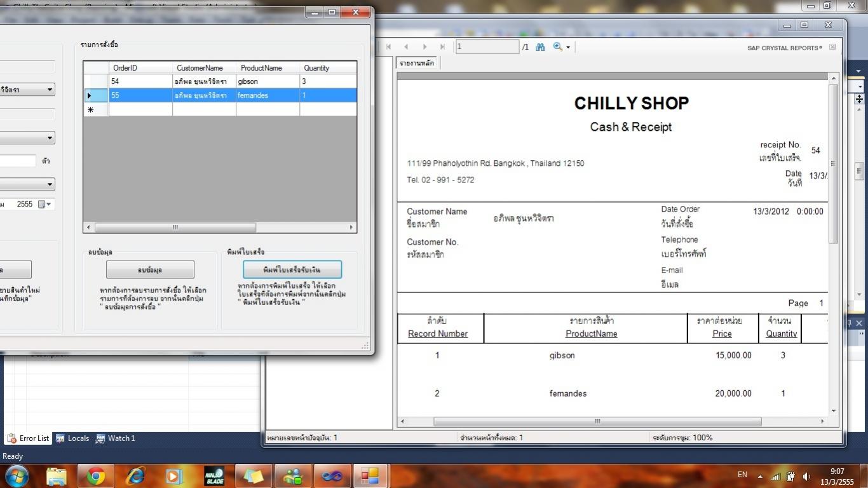
Task: Go to last page in report viewer
Action: [442, 46]
